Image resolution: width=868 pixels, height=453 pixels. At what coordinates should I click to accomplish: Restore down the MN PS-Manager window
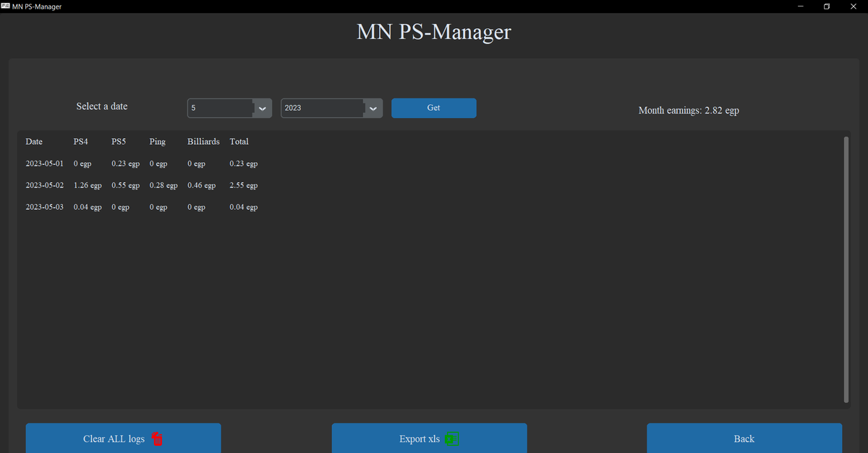[826, 7]
